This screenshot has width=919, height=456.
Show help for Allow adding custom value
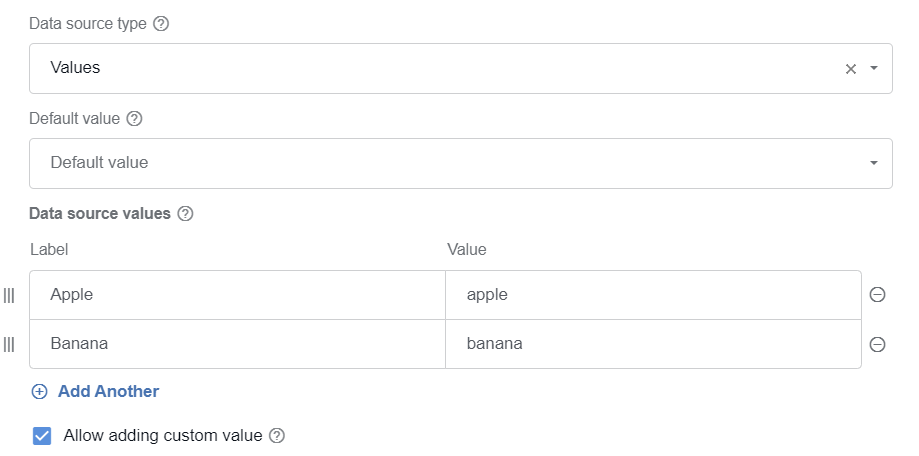click(x=277, y=436)
